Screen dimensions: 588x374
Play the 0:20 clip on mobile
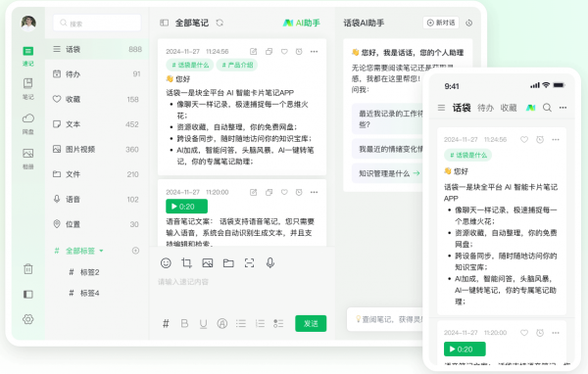pos(465,350)
